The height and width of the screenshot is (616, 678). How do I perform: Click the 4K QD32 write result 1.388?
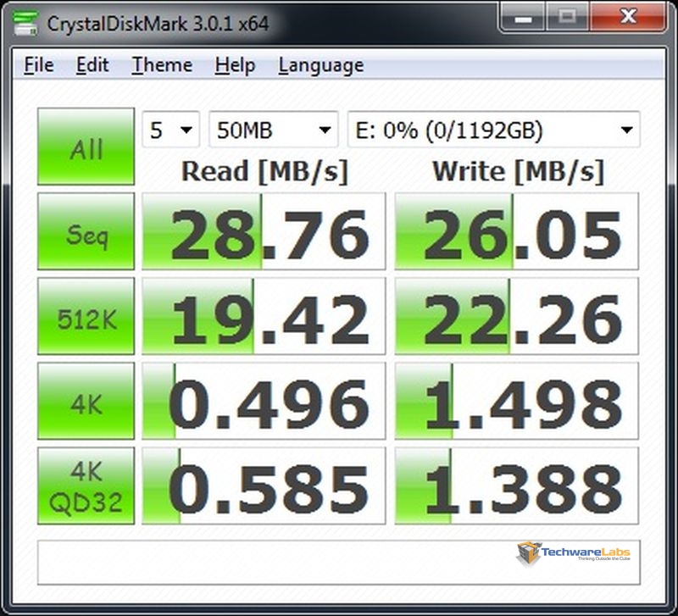517,486
